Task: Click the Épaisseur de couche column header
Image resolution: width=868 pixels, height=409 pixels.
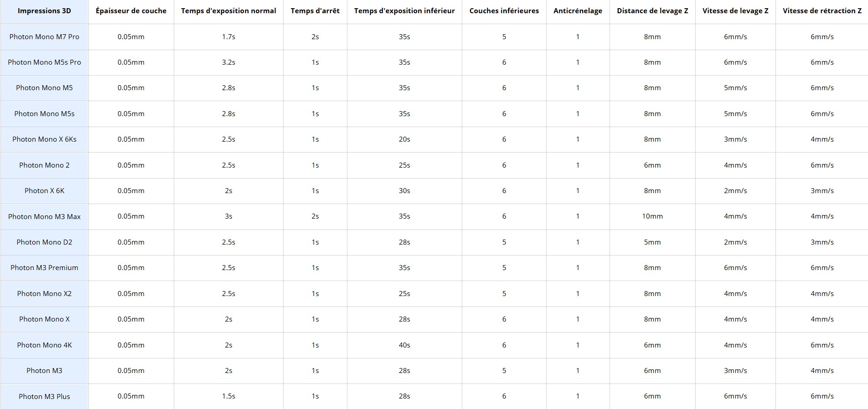Action: 131,11
